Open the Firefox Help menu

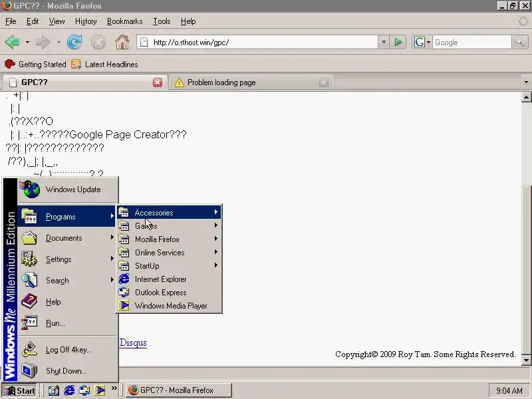(x=188, y=21)
